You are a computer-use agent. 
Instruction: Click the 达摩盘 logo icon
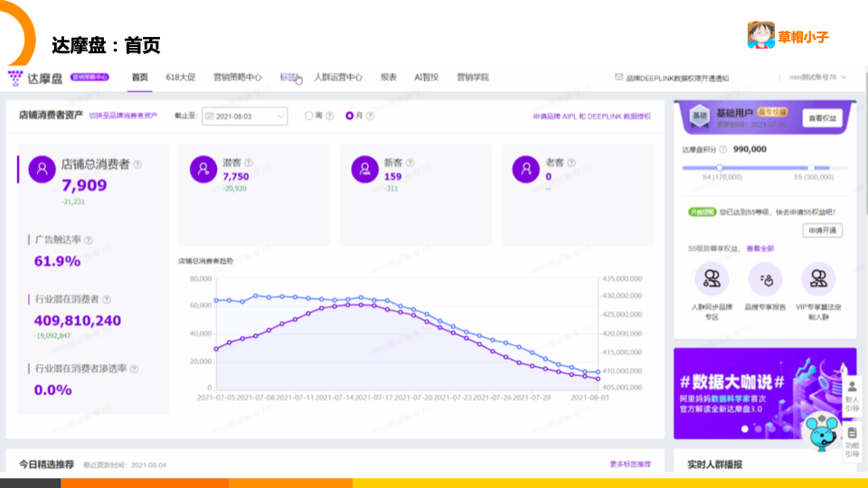pos(15,78)
